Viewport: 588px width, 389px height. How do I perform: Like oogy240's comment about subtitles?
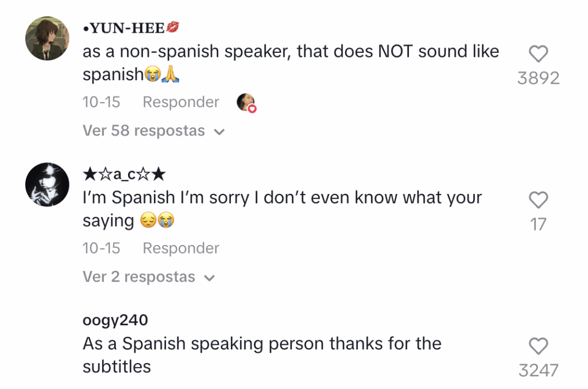point(538,346)
